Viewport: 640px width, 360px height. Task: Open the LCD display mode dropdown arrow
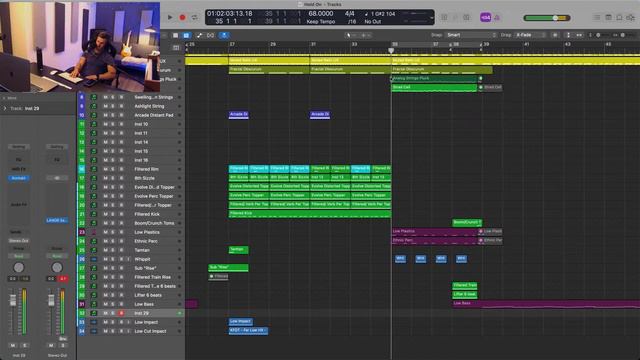(x=432, y=18)
